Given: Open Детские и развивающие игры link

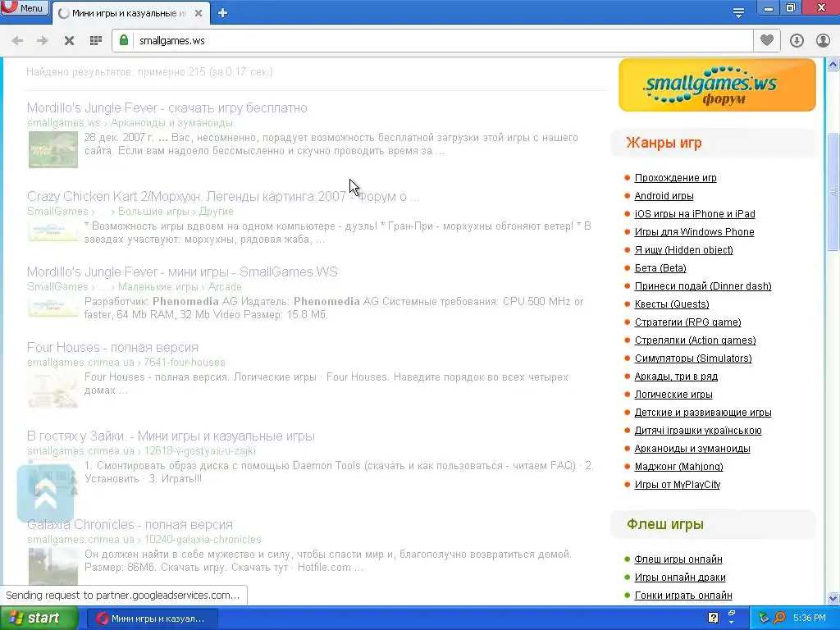Looking at the screenshot, I should [x=702, y=413].
